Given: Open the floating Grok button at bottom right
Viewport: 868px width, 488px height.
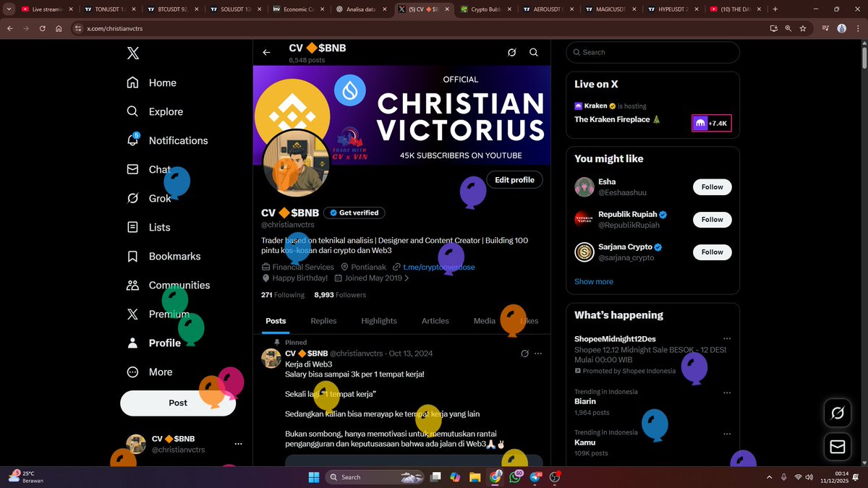Looking at the screenshot, I should tap(837, 413).
